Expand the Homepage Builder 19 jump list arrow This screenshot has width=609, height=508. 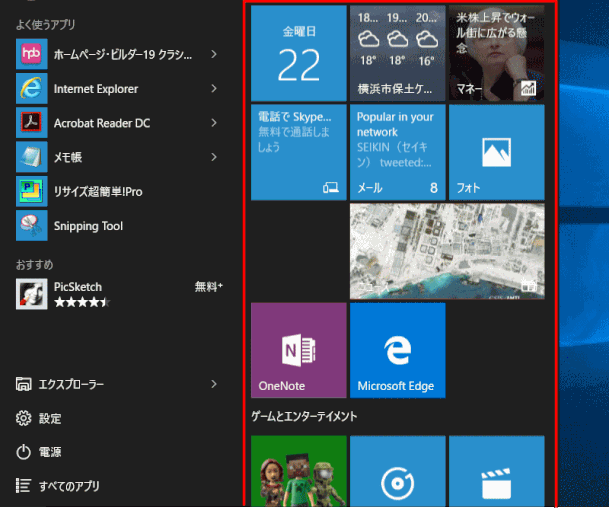(x=214, y=54)
